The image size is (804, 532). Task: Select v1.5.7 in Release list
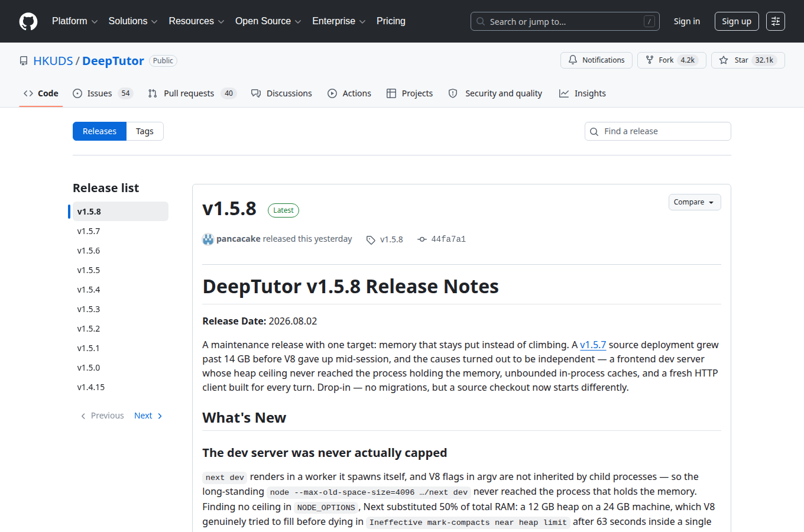tap(121, 231)
